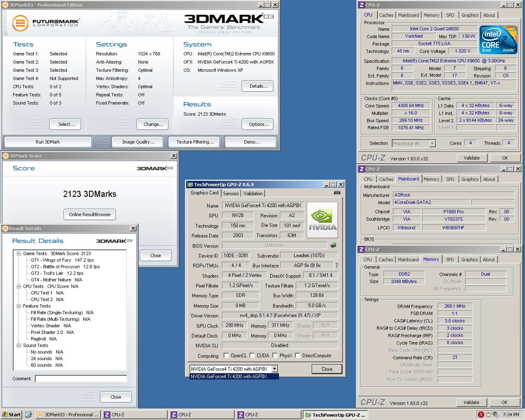Enable the DirectCompute checkbox
This screenshot has height=420, width=525.
coord(297,356)
